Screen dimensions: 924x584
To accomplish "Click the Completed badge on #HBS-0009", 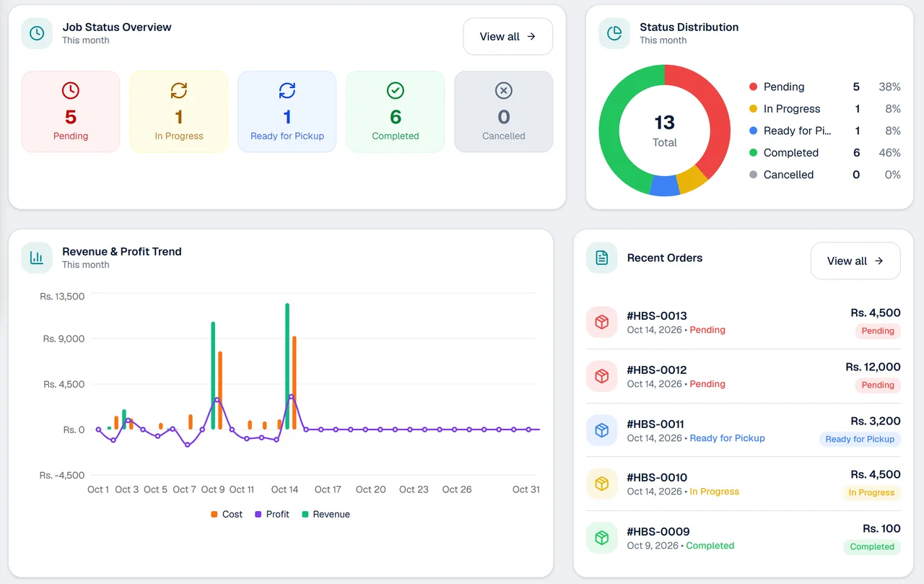I will pyautogui.click(x=872, y=546).
